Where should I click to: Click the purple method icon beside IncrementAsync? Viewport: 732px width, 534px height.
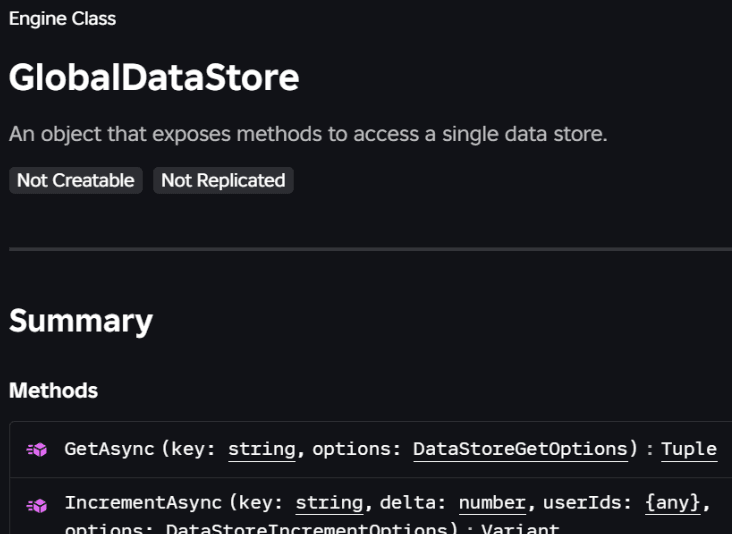37,506
